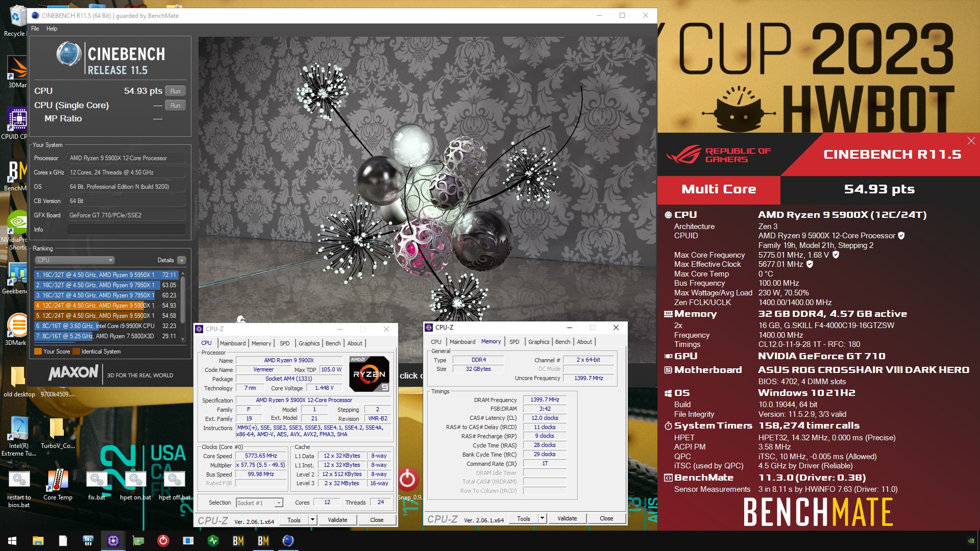Click Validate in left CPU-Z window
This screenshot has width=980, height=551.
tap(337, 520)
